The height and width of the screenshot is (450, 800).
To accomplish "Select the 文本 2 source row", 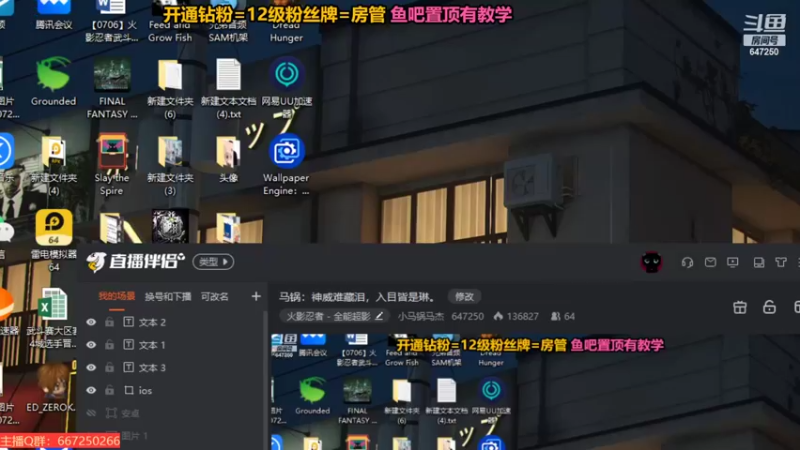I will (172, 322).
